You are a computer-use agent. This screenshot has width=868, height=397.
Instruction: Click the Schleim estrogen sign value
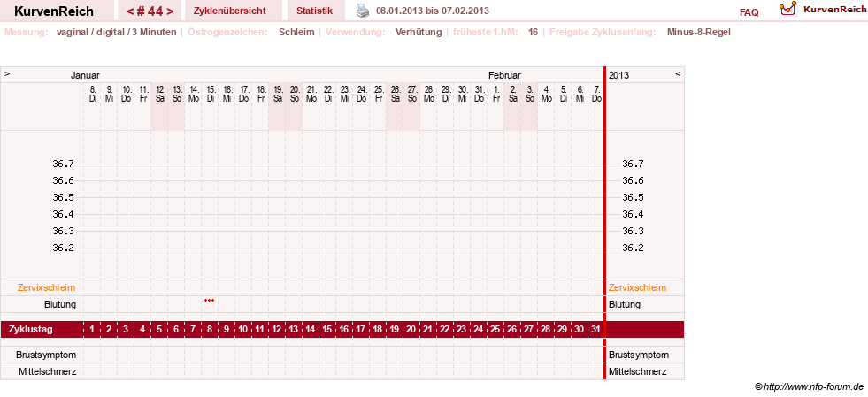(296, 32)
